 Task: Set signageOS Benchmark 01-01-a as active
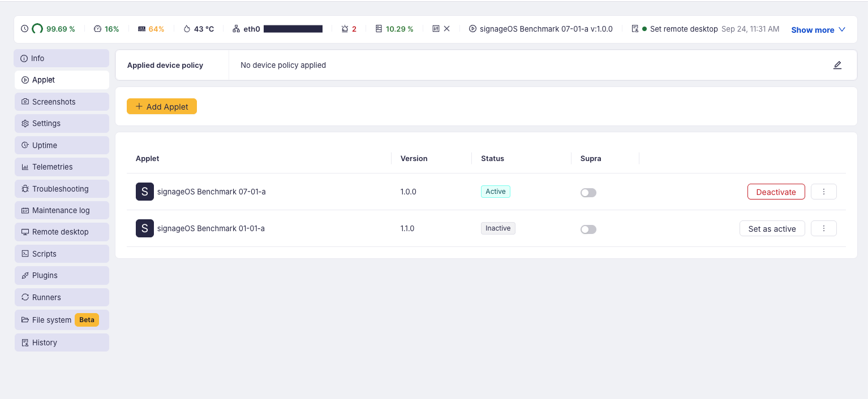(x=772, y=228)
